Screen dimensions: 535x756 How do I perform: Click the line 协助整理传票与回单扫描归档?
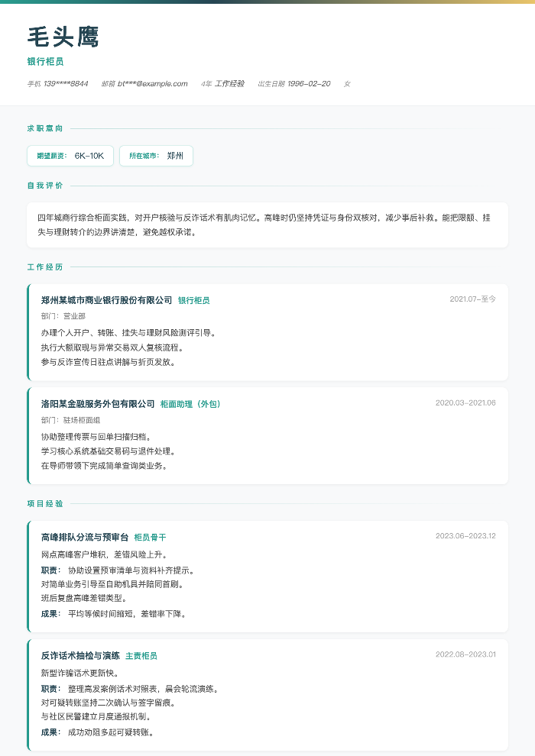(96, 436)
